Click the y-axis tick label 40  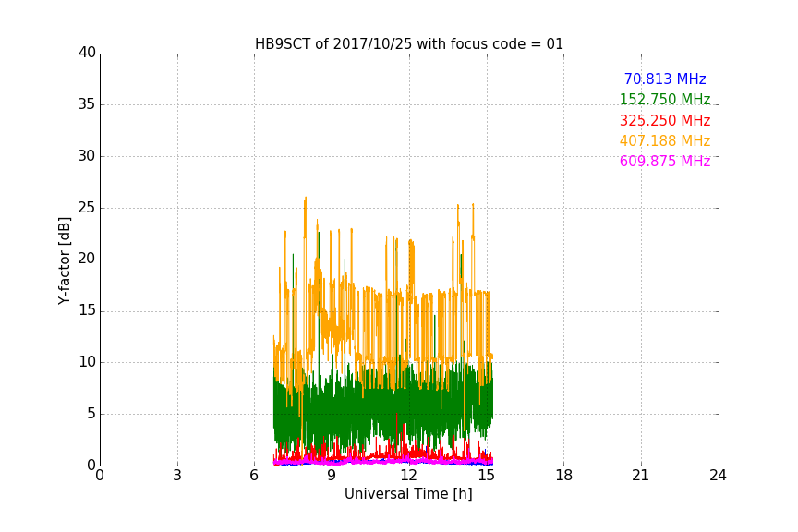coord(87,53)
